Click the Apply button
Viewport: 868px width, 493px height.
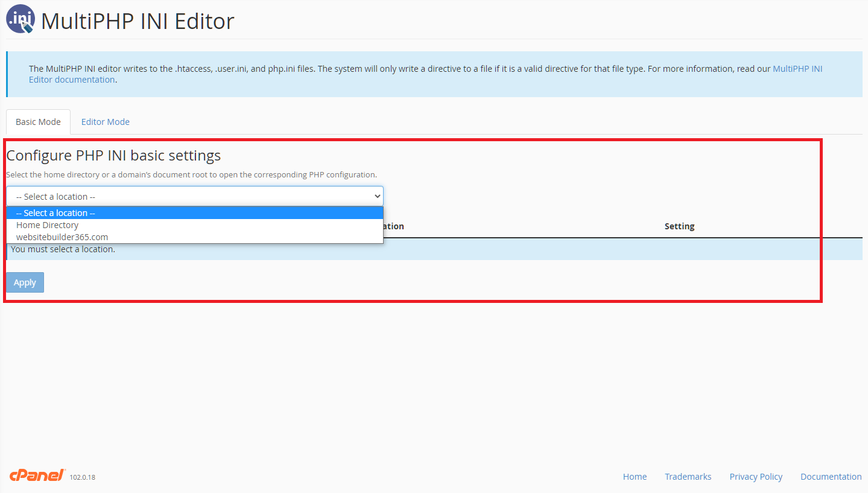pos(25,282)
